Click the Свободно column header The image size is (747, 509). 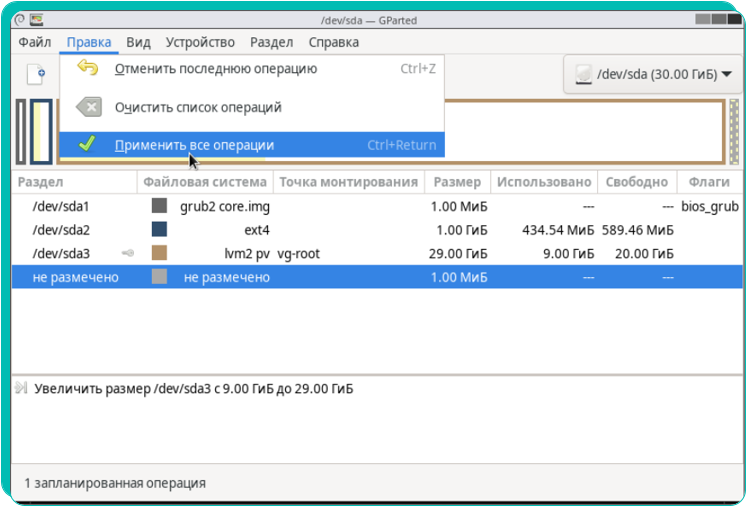point(636,182)
